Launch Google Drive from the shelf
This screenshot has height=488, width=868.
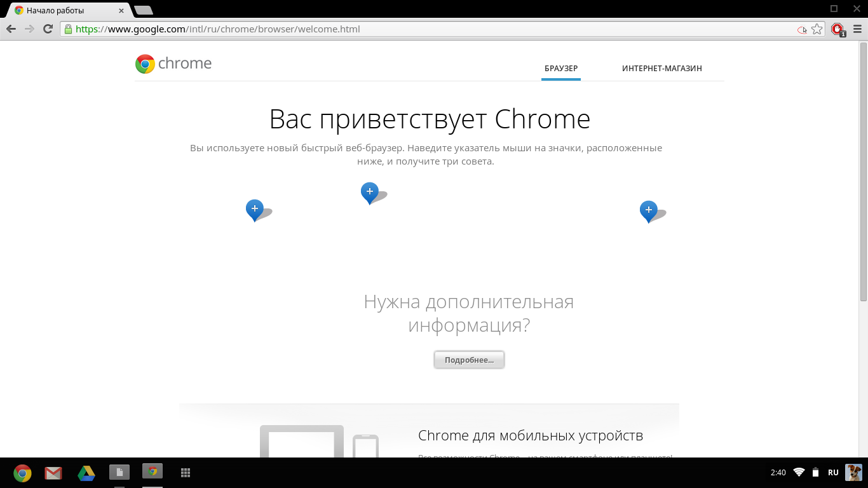click(86, 473)
